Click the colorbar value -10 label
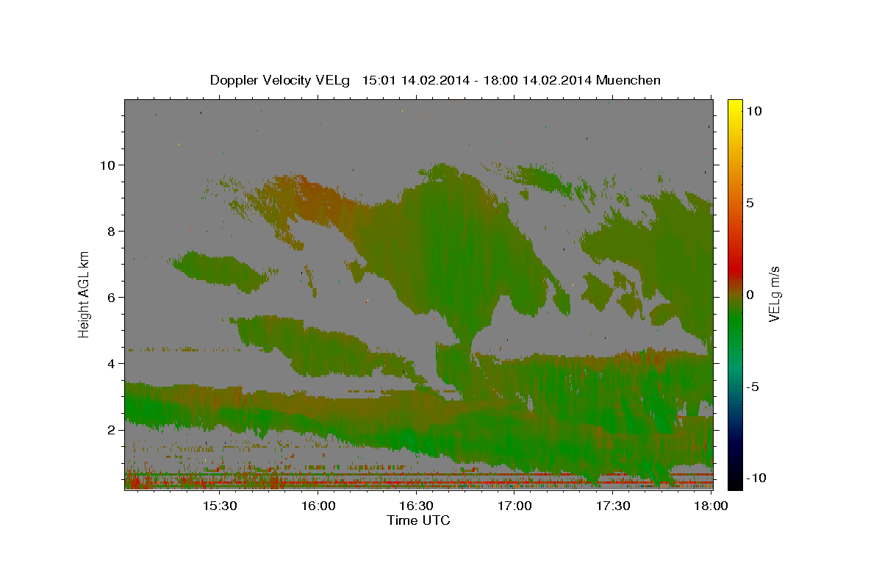This screenshot has width=882, height=588. [755, 478]
